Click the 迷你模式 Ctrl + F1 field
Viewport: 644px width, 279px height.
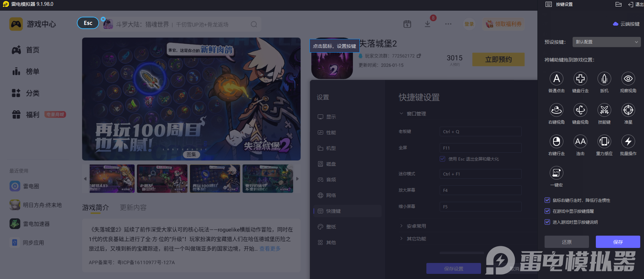pyautogui.click(x=480, y=174)
